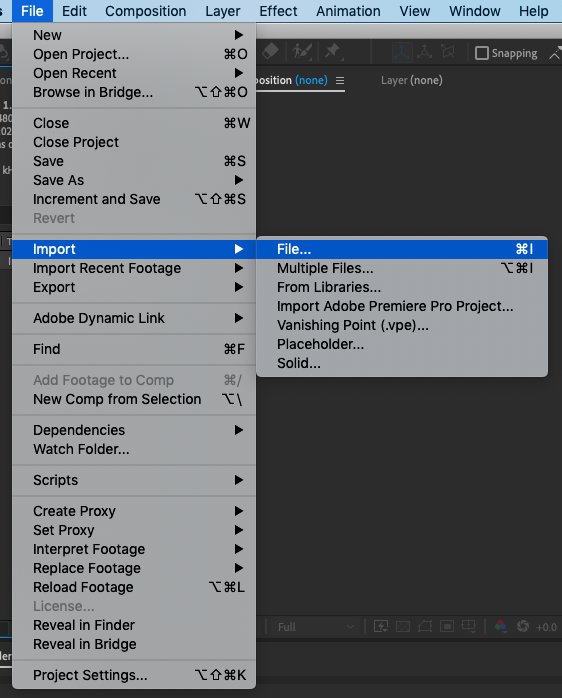Toggle Mask and Shape Path Visibility

click(425, 627)
